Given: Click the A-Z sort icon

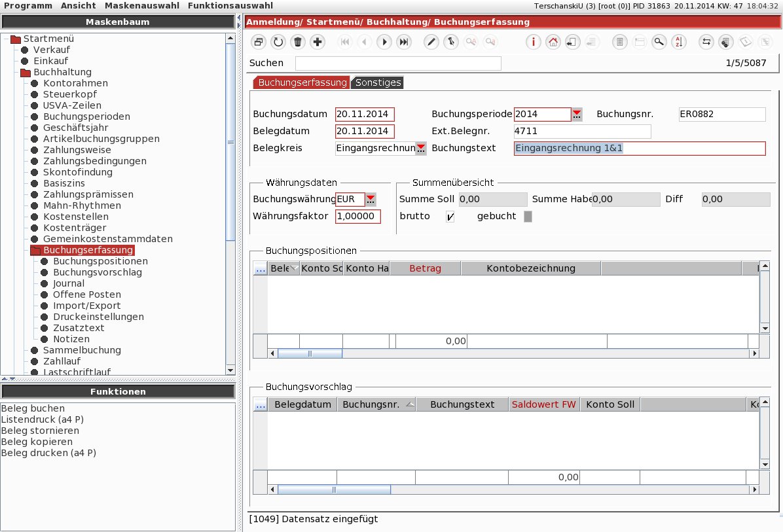Looking at the screenshot, I should tap(679, 42).
